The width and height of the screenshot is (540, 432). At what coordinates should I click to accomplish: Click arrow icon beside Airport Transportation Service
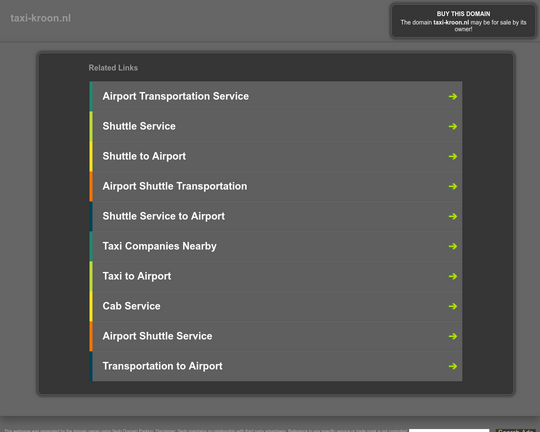(x=453, y=96)
